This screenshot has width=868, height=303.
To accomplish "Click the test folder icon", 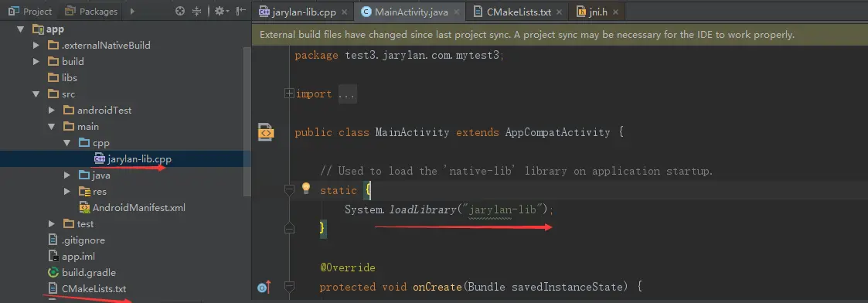I will pyautogui.click(x=69, y=224).
